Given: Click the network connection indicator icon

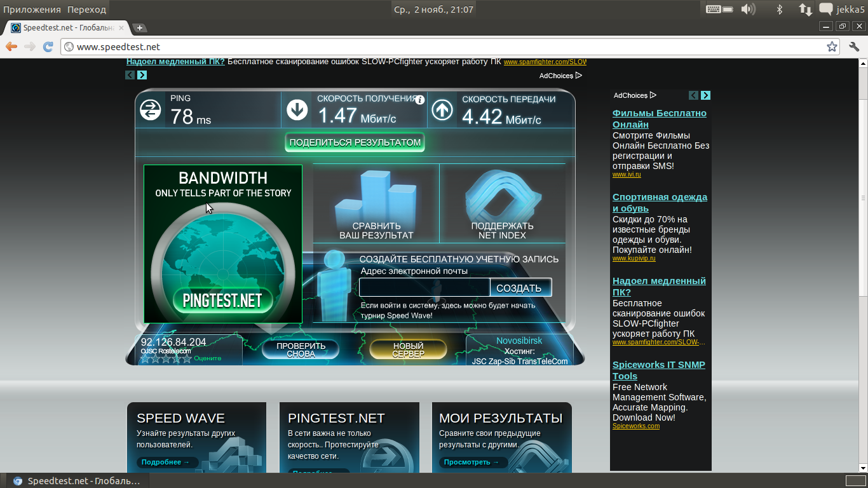Looking at the screenshot, I should [x=805, y=9].
